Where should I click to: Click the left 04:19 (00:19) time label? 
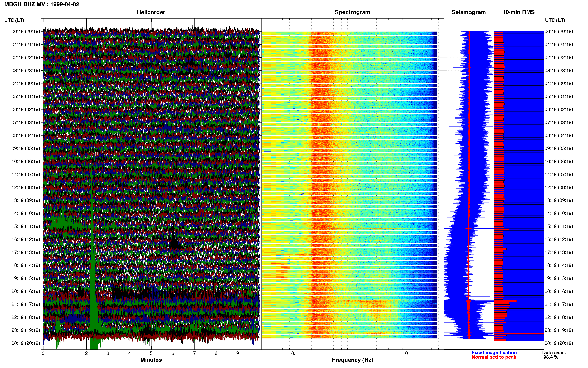(26, 83)
